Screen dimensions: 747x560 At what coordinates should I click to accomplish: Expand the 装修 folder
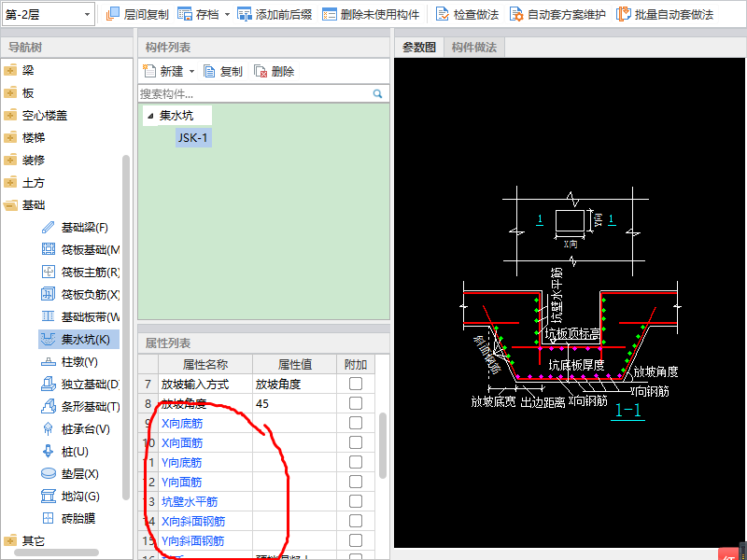(10, 161)
